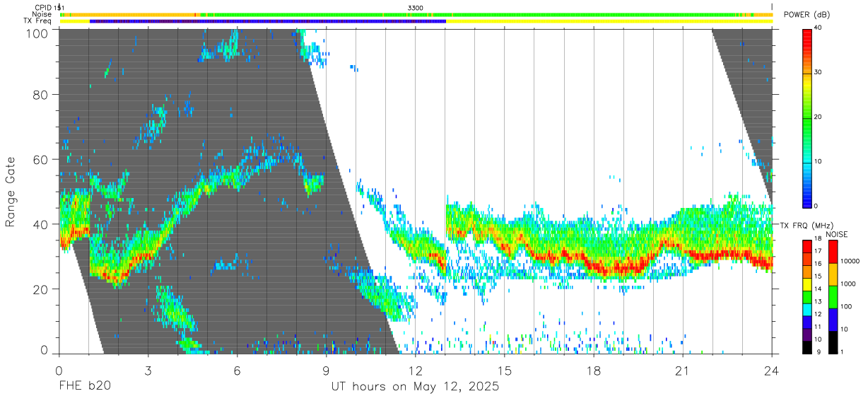
Task: Click the '10000' label on NOISE legend
Action: coord(850,261)
